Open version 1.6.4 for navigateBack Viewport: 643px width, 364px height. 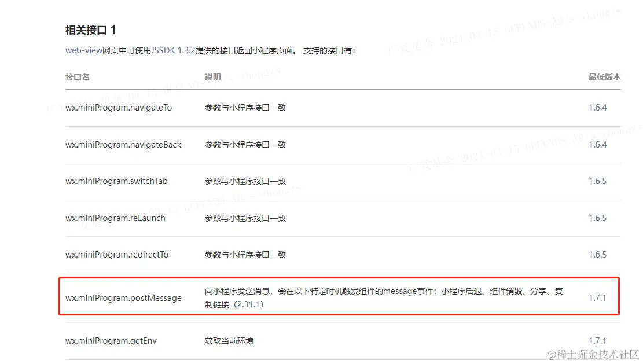597,144
